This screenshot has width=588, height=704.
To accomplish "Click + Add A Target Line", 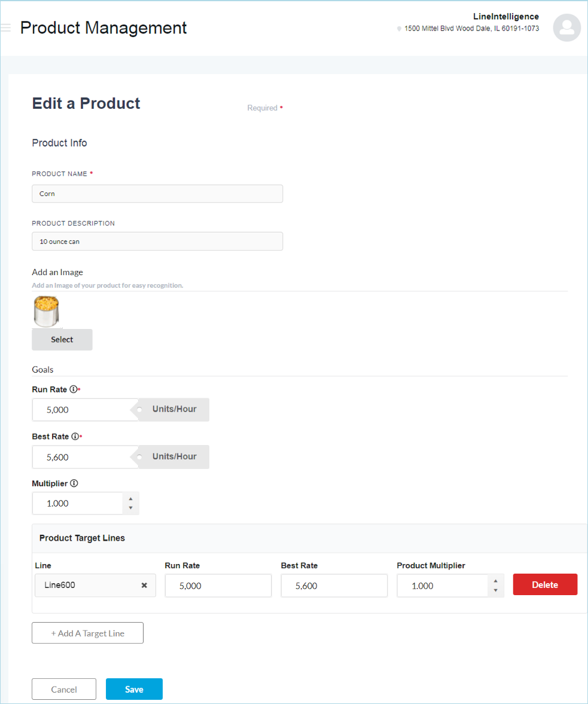I will click(87, 633).
